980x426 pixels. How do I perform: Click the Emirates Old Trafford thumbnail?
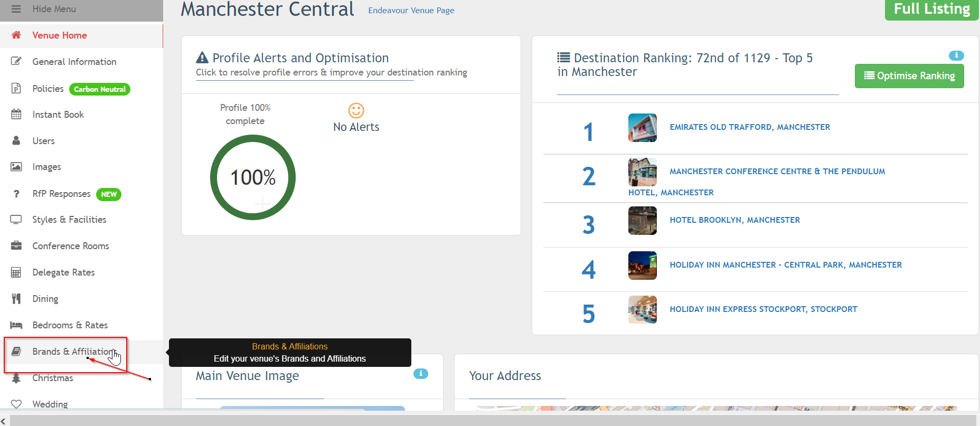click(643, 128)
